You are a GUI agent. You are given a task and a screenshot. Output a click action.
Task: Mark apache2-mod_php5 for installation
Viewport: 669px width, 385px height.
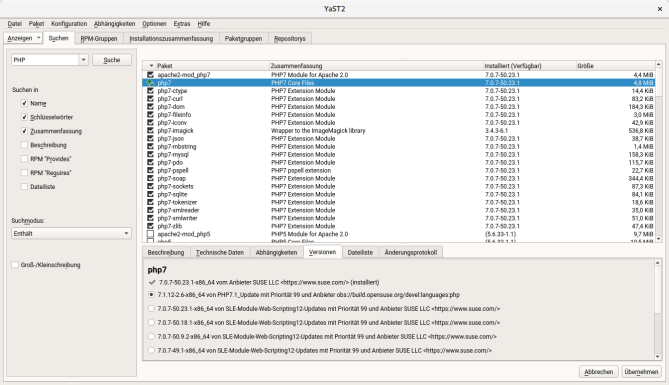pos(150,234)
